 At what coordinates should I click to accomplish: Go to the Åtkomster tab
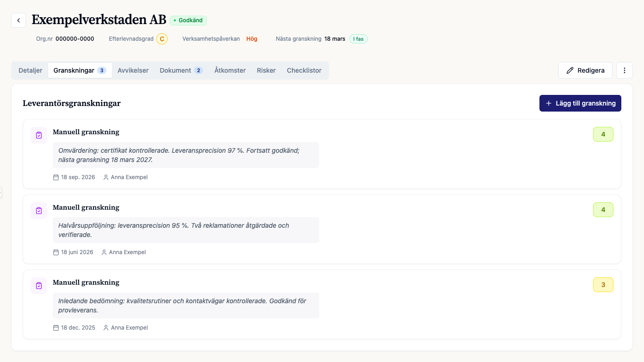(x=230, y=70)
